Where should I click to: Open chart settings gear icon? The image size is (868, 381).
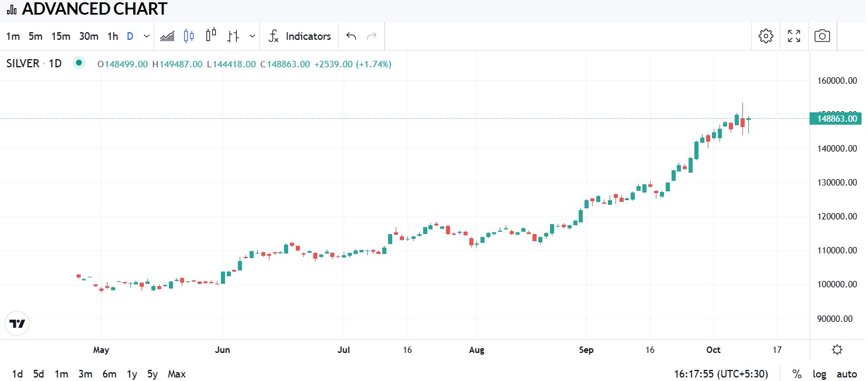point(765,36)
